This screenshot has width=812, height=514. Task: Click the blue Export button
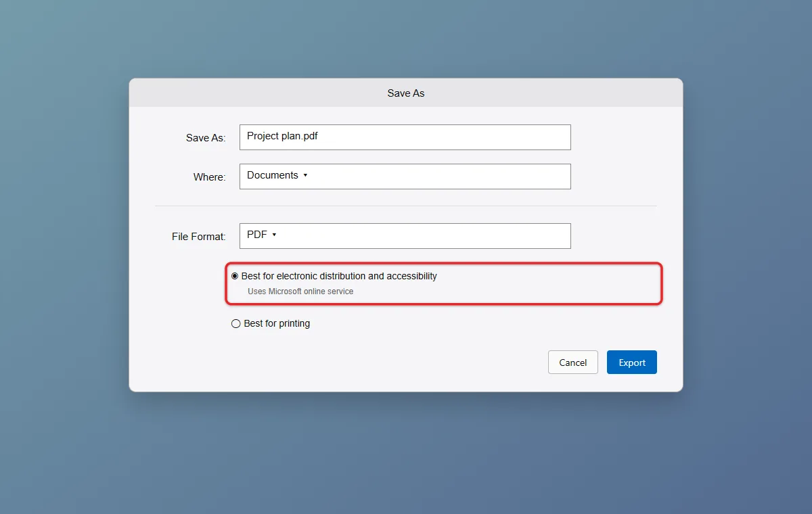[632, 363]
